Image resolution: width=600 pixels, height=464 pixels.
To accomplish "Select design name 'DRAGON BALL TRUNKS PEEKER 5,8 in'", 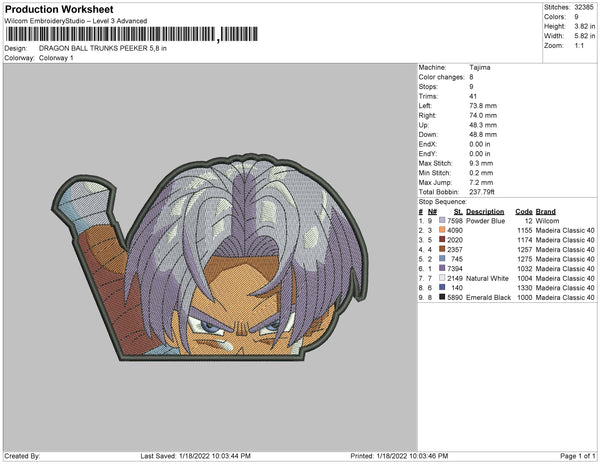I will 103,48.
